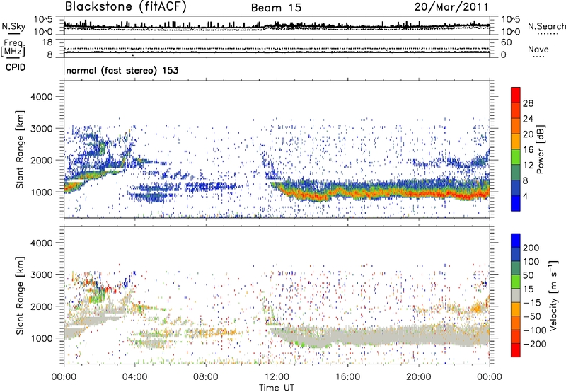Click the 'Freq. [MHz]' axis label

[x=13, y=47]
